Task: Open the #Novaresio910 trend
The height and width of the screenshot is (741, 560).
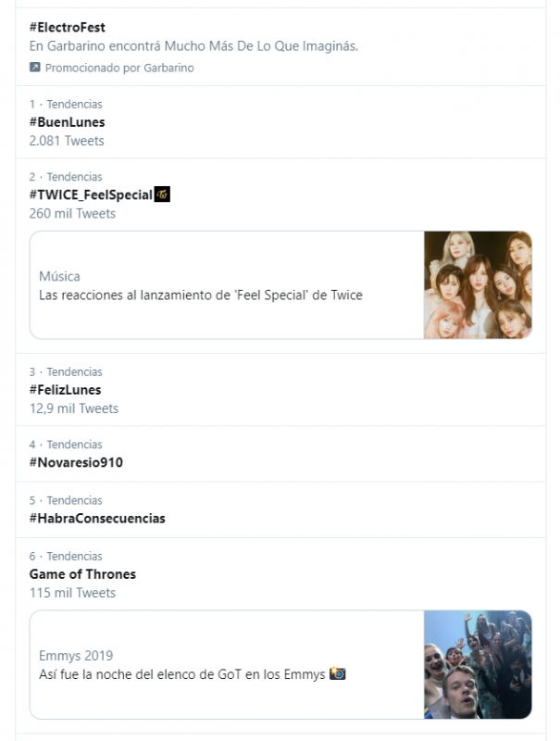Action: 76,462
